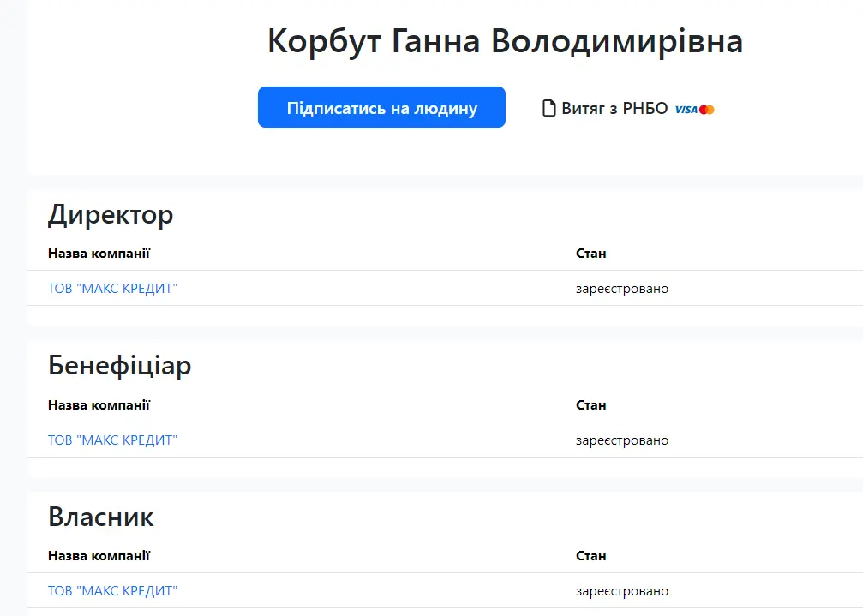Click the small page icon above the Директор section
The height and width of the screenshot is (616, 863).
click(x=549, y=107)
